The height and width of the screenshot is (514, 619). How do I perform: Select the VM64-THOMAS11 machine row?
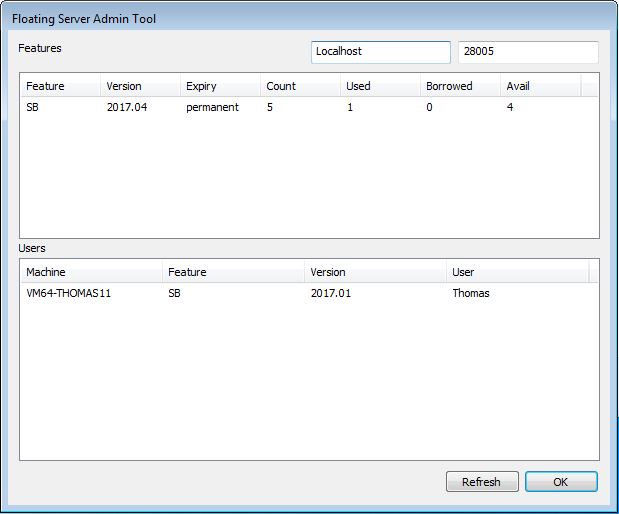[68, 294]
